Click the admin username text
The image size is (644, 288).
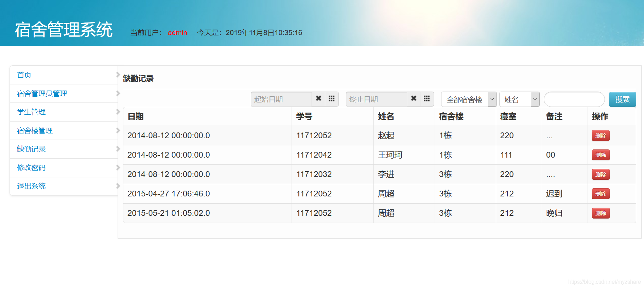[177, 33]
